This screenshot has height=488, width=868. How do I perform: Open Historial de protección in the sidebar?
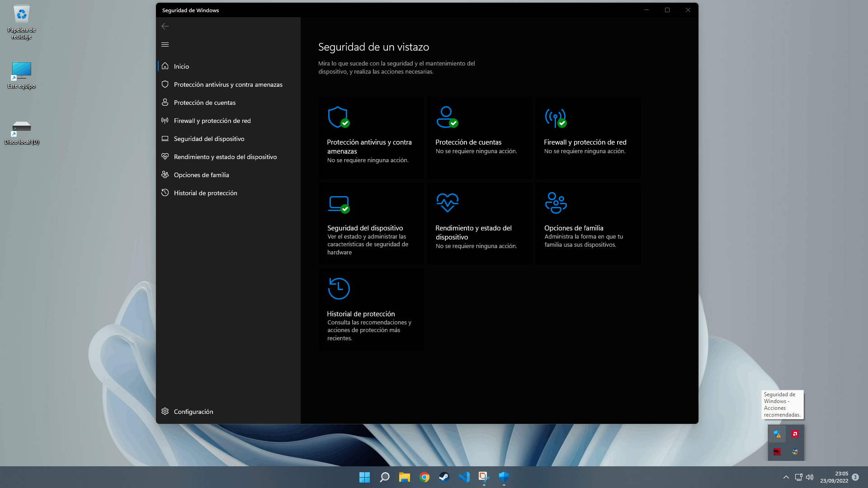205,193
